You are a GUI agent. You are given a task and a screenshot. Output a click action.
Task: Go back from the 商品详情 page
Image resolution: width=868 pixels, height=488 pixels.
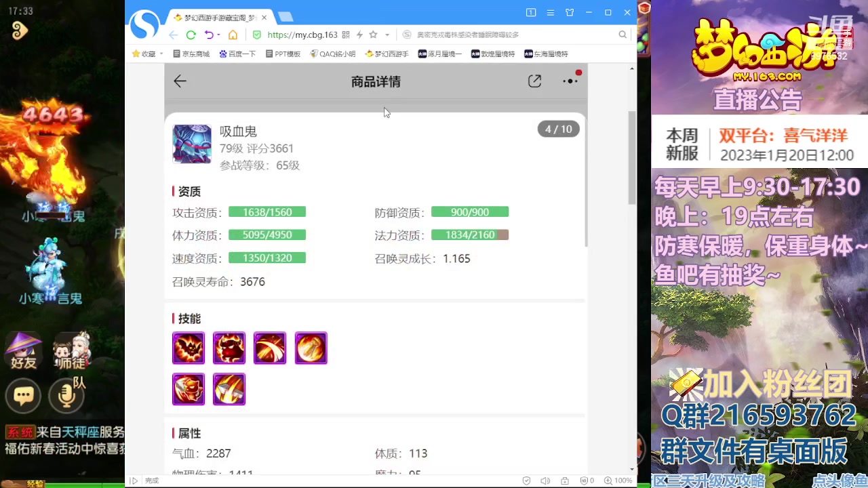click(x=180, y=81)
